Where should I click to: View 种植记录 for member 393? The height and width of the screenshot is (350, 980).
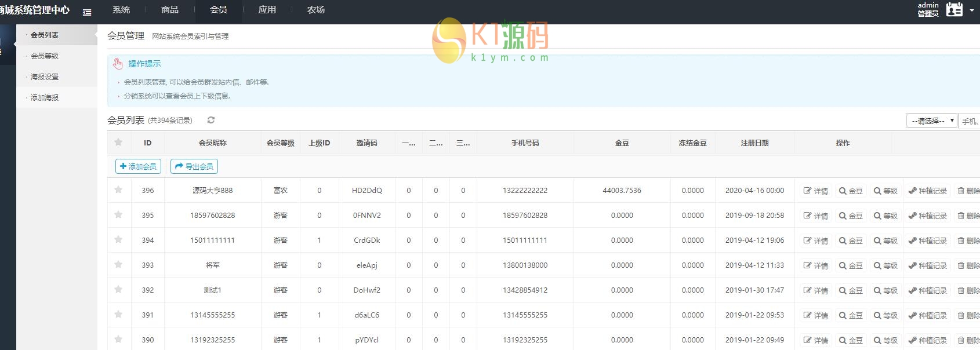pyautogui.click(x=927, y=265)
